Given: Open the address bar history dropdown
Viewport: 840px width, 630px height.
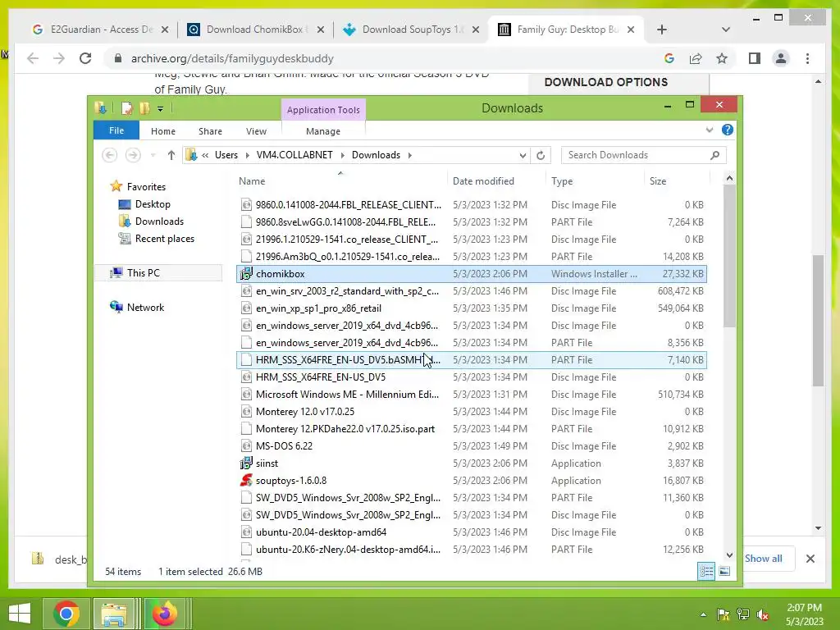Looking at the screenshot, I should [523, 155].
